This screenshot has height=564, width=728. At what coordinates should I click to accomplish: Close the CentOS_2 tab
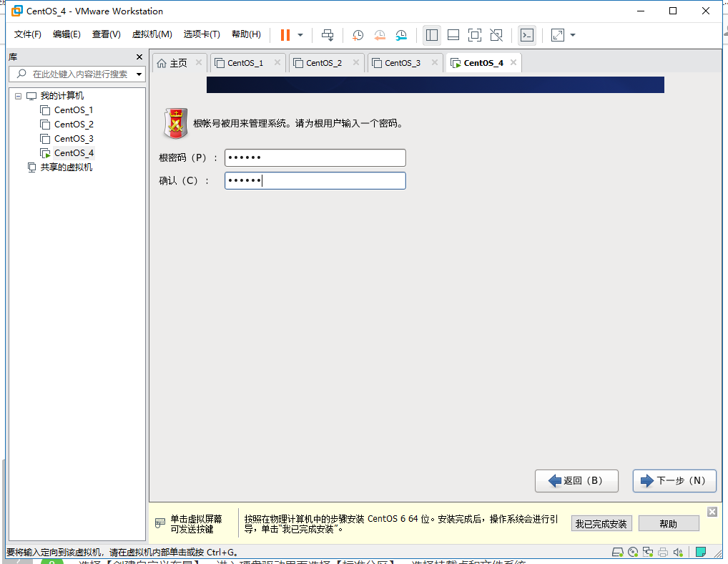click(355, 62)
